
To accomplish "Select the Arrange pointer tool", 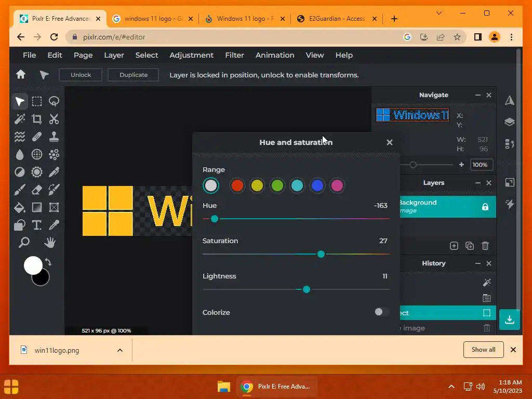I will pos(20,101).
